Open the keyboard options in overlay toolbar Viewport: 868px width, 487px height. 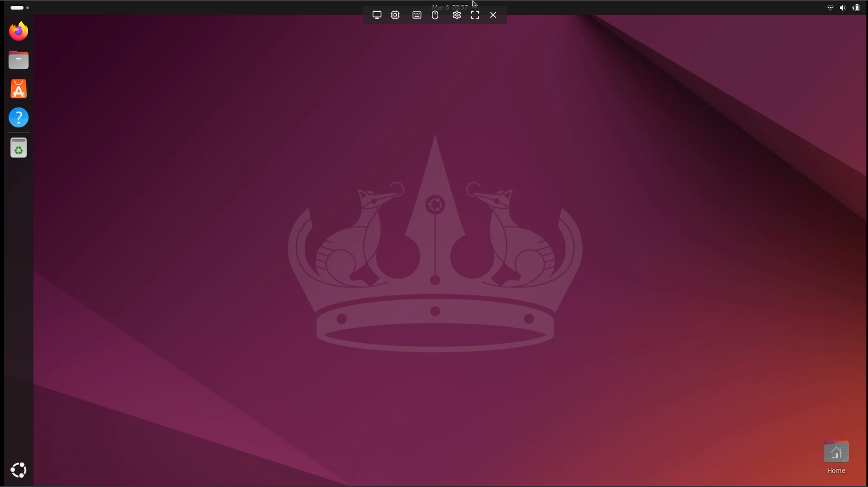point(417,15)
